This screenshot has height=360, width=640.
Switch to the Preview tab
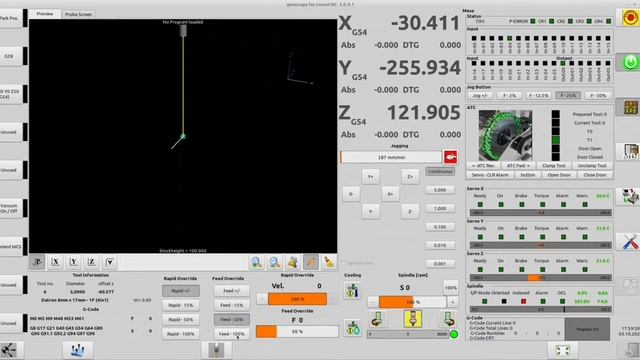(45, 13)
